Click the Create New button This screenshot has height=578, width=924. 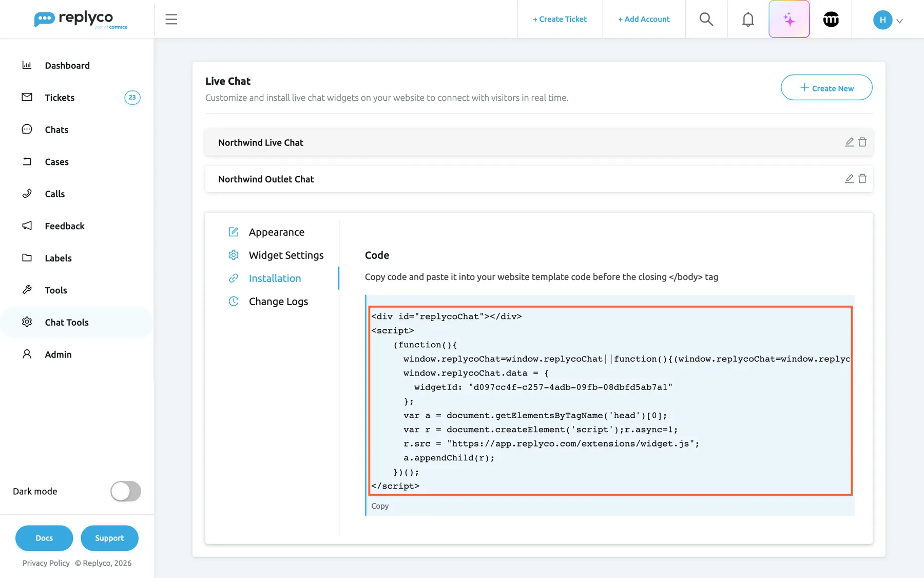[x=826, y=88]
